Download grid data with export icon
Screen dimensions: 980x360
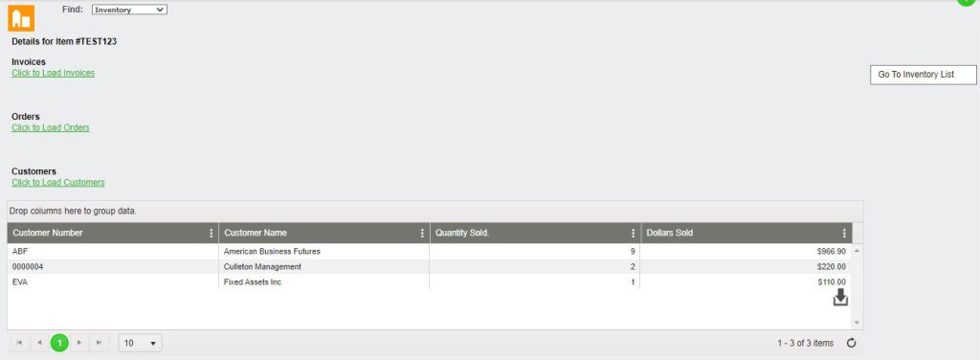[840, 298]
